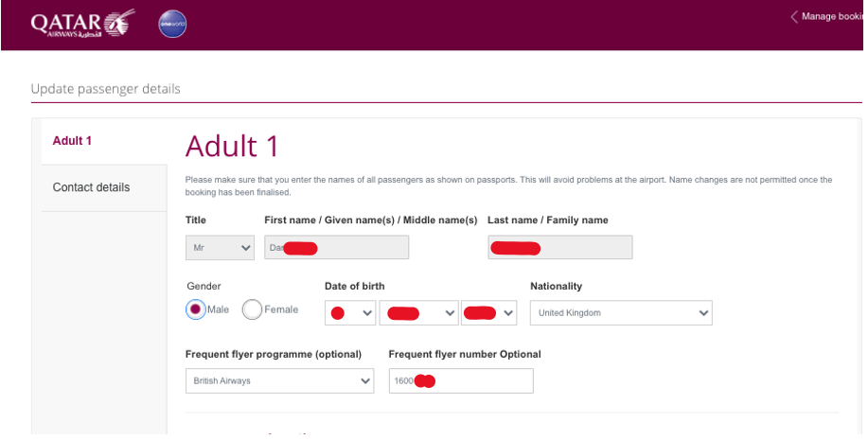Viewport: 868px width, 440px height.
Task: Click the back chevron beside Manage booking
Action: pyautogui.click(x=794, y=17)
